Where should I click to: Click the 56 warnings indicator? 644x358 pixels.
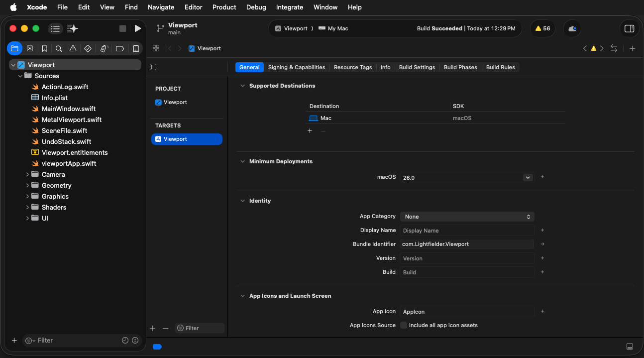[x=542, y=28]
